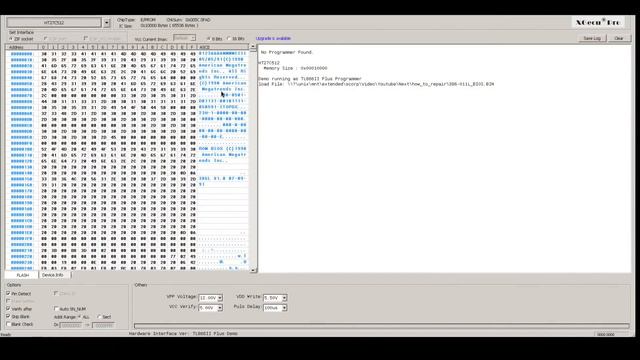Click the ChipType EPROM text
Screen dimensions: 640x360
[x=147, y=20]
